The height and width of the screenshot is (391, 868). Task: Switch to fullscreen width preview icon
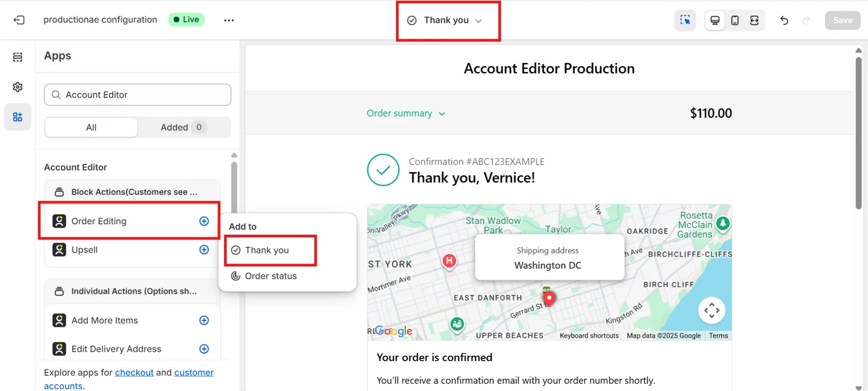754,20
